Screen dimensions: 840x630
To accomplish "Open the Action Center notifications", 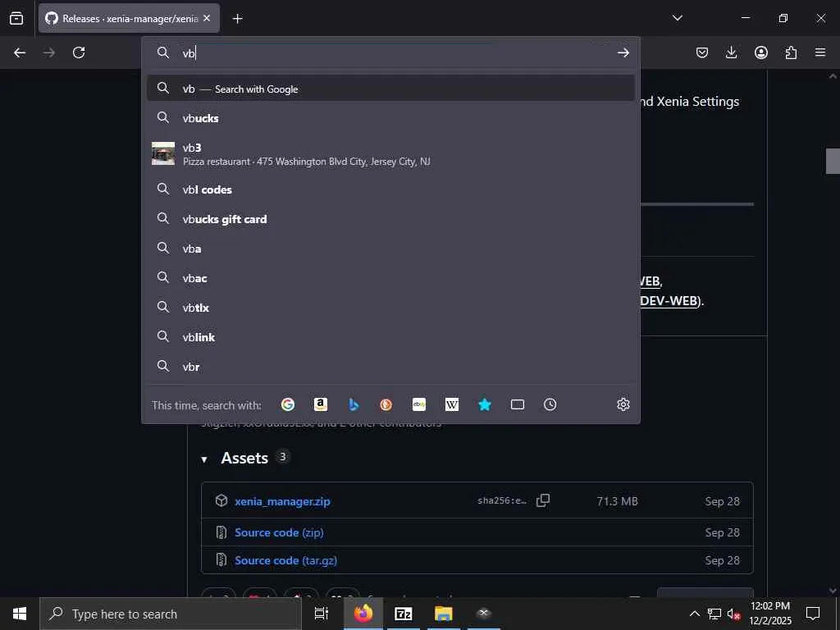I will tap(813, 614).
